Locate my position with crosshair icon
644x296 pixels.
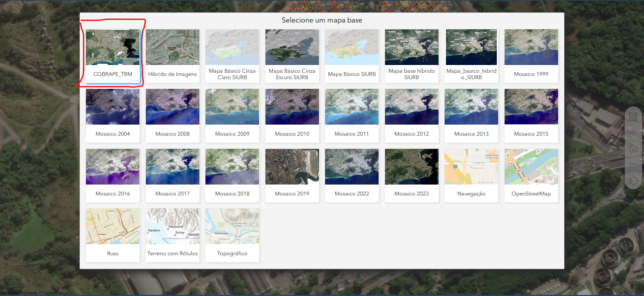[x=633, y=181]
